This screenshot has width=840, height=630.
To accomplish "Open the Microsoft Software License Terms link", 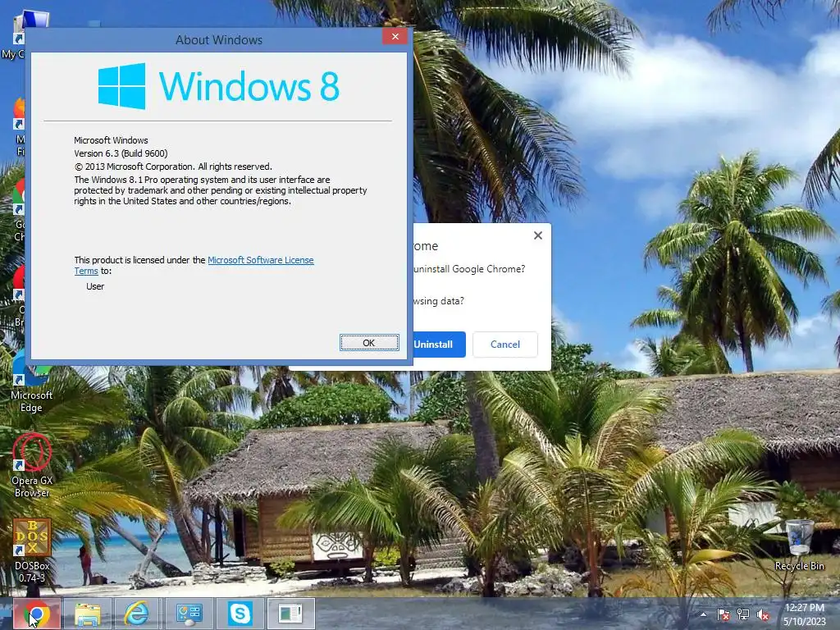I will (260, 260).
